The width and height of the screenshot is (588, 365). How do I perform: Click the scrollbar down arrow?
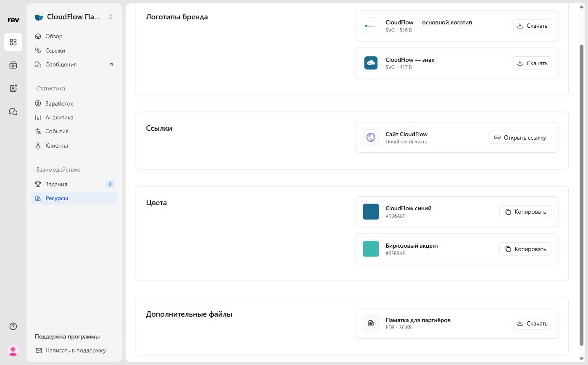click(582, 359)
